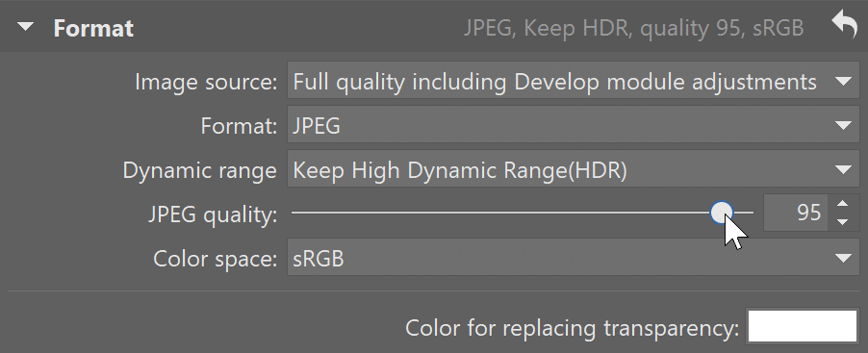Increase JPEG quality with up arrow
The height and width of the screenshot is (353, 868).
click(843, 204)
